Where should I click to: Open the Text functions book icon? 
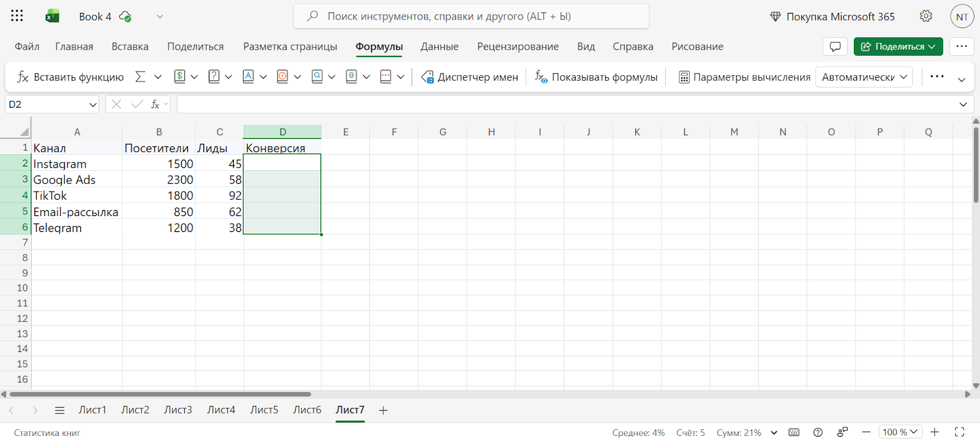(x=248, y=77)
